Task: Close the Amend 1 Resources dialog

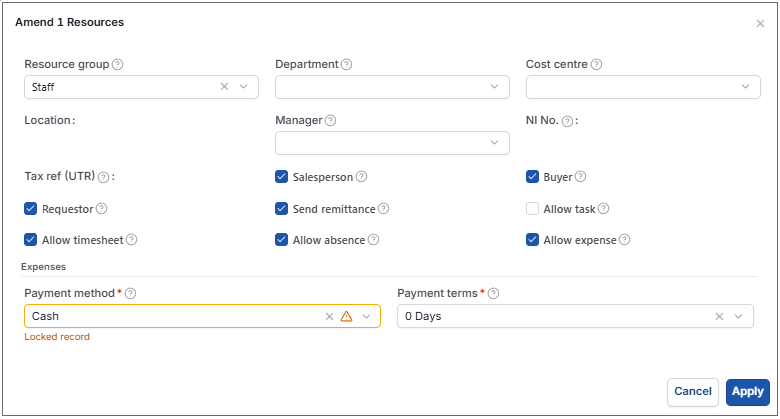Action: point(760,23)
